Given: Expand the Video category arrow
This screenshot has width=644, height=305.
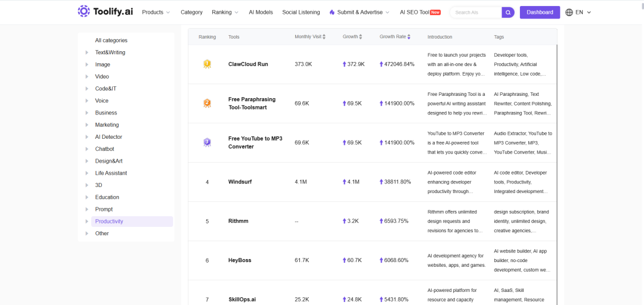Looking at the screenshot, I should 86,77.
